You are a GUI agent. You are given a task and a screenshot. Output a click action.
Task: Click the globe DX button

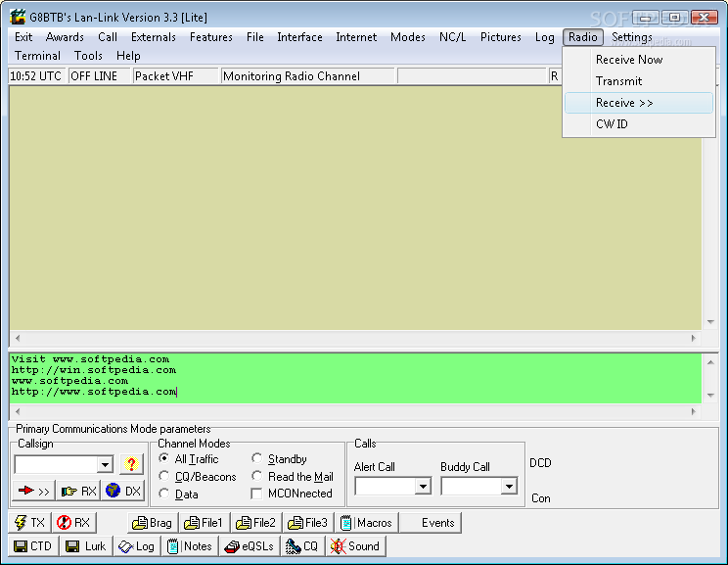(x=123, y=491)
